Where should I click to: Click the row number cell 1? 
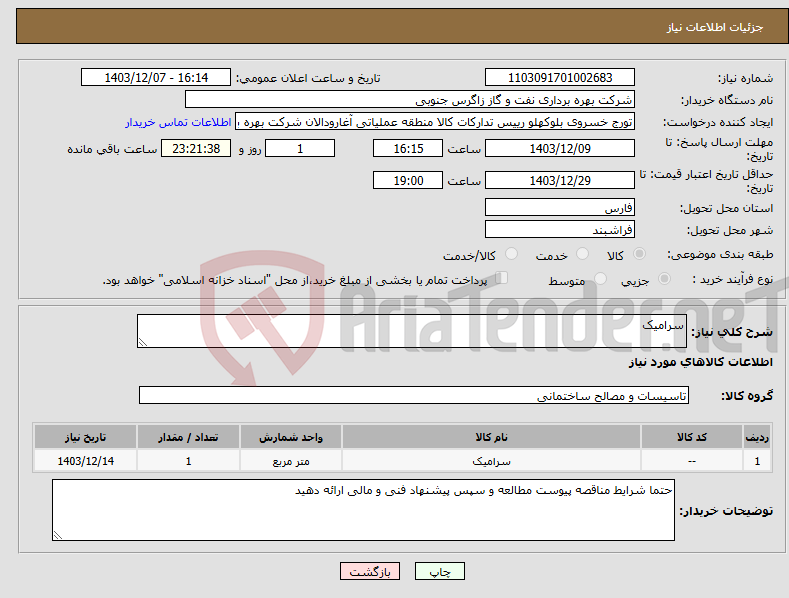point(757,461)
